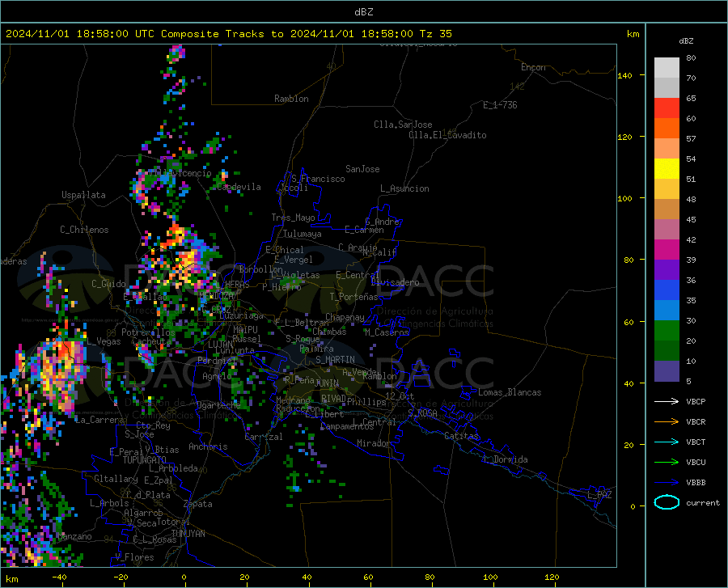Click the 'SanJose' map label
Image resolution: width=728 pixels, height=588 pixels.
(x=362, y=169)
